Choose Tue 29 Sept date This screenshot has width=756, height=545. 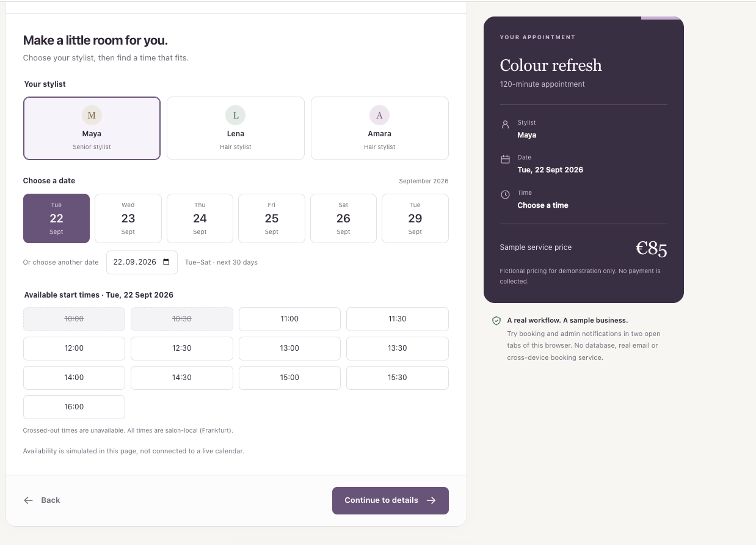[x=415, y=218]
